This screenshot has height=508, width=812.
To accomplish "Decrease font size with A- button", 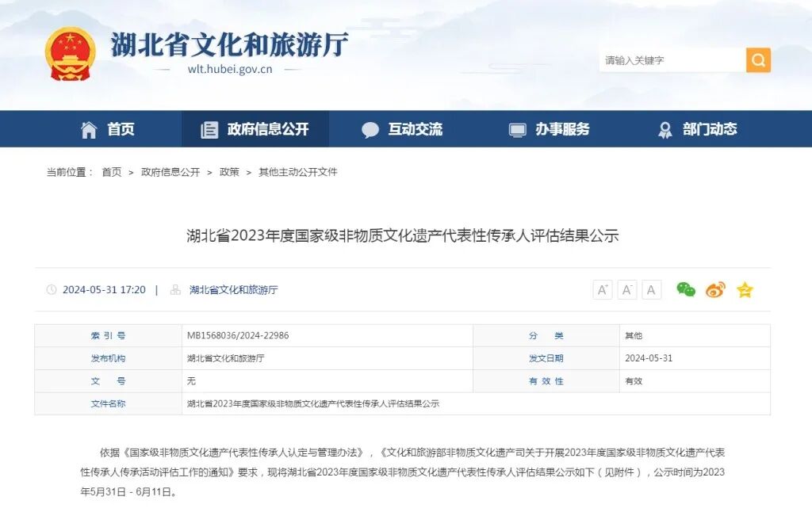I will point(626,290).
